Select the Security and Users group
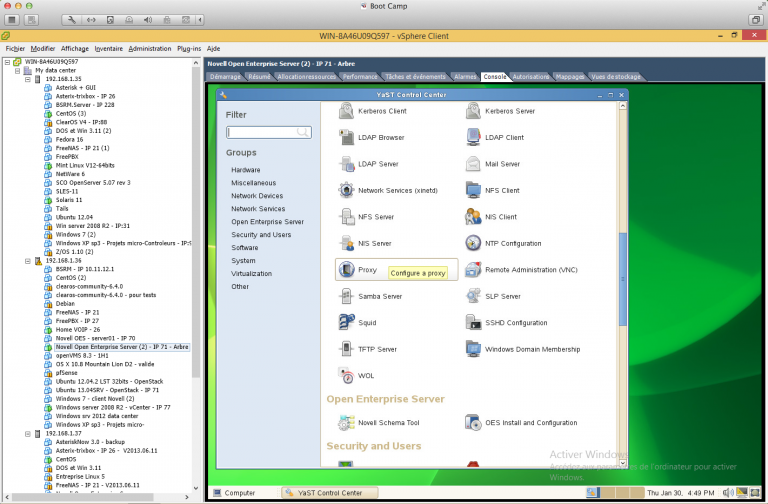The image size is (768, 504). coord(261,235)
